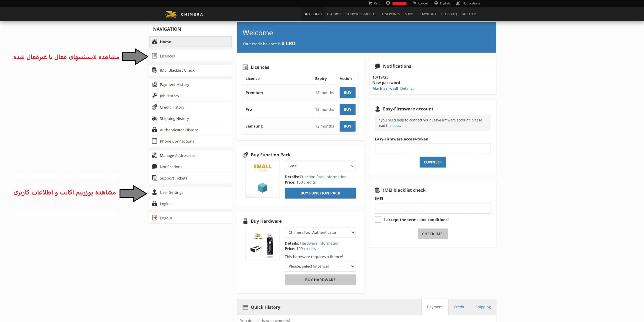Open the Small function pack dropdown
The height and width of the screenshot is (322, 644).
coord(320,166)
